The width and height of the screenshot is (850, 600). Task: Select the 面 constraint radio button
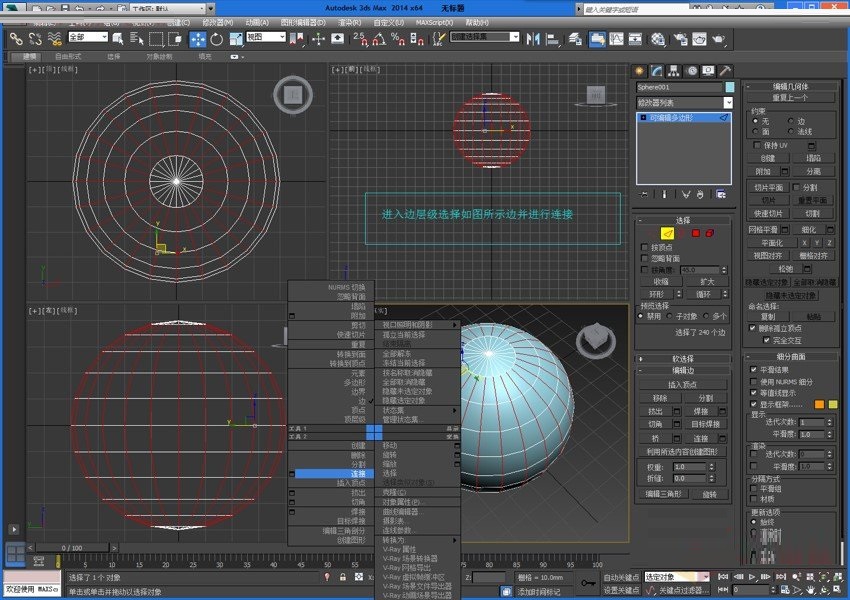click(756, 131)
